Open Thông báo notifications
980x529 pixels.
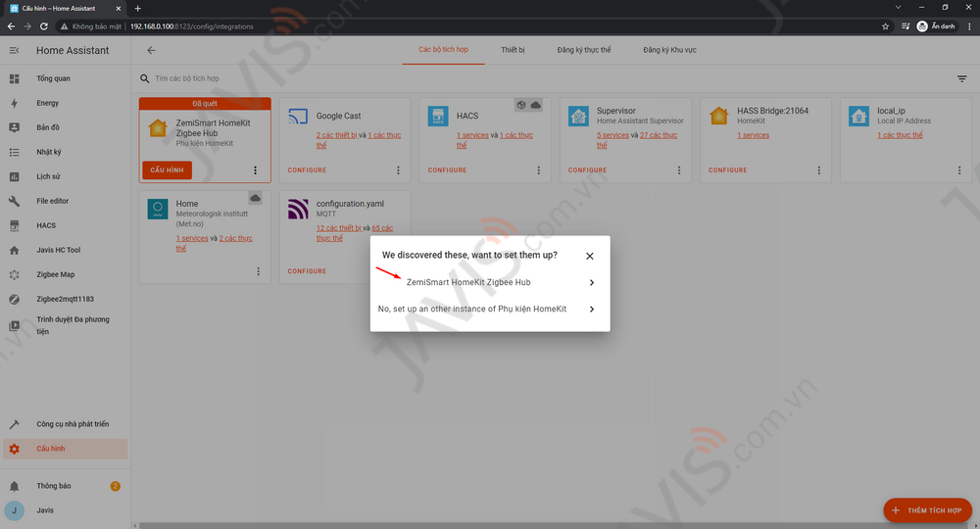pyautogui.click(x=66, y=486)
